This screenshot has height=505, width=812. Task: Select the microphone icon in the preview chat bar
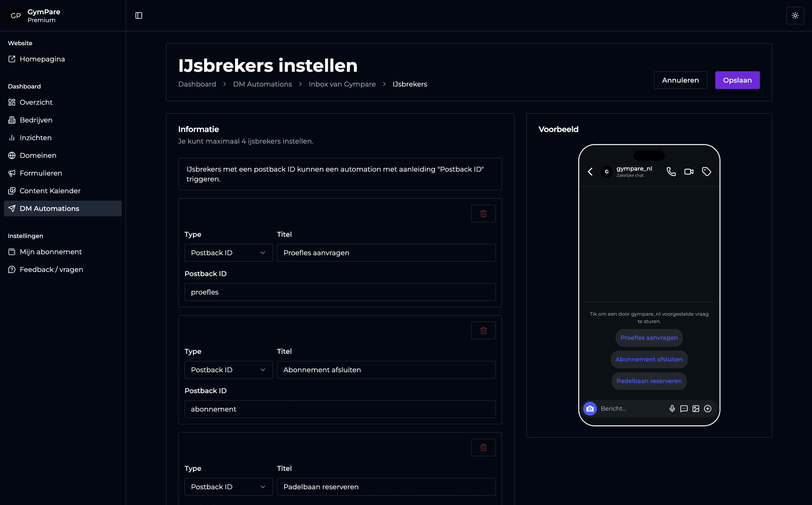pyautogui.click(x=672, y=408)
